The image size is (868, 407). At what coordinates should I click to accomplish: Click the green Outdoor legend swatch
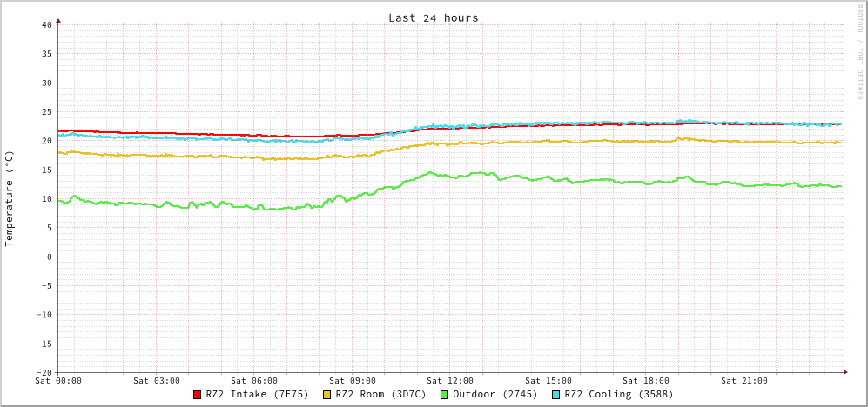[x=444, y=395]
